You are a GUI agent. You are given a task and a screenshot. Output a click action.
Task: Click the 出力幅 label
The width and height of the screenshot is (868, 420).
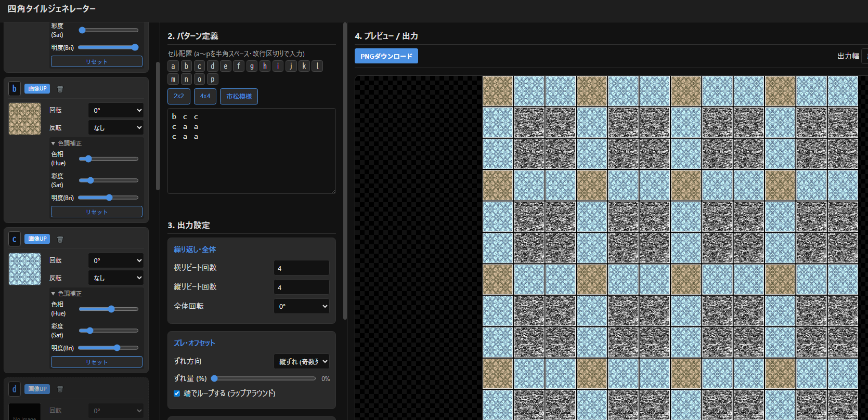(848, 56)
